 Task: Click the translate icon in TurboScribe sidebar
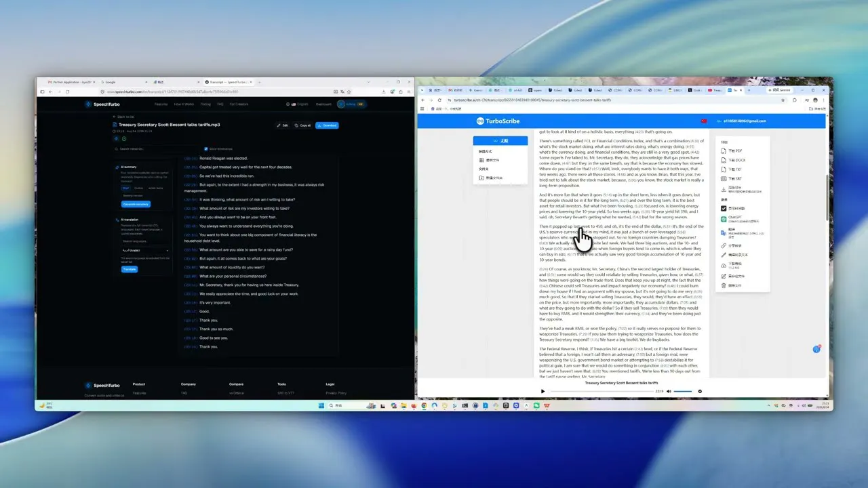click(x=724, y=232)
